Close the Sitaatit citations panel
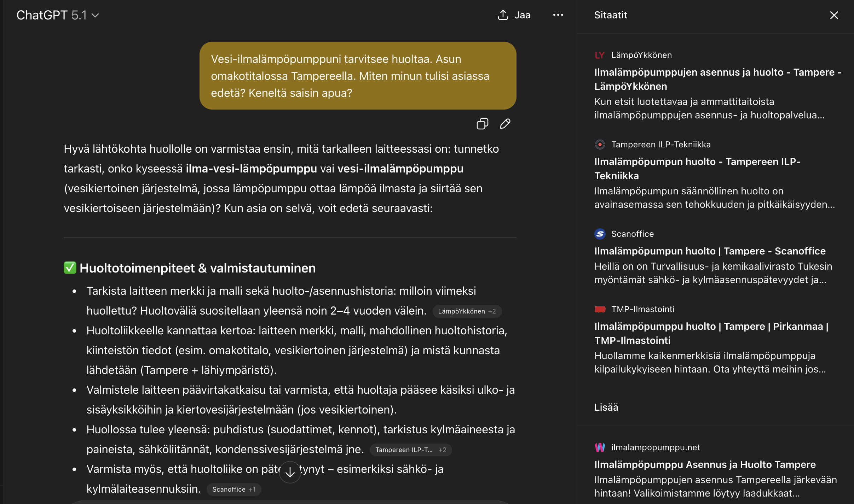Image resolution: width=854 pixels, height=504 pixels. click(x=834, y=15)
